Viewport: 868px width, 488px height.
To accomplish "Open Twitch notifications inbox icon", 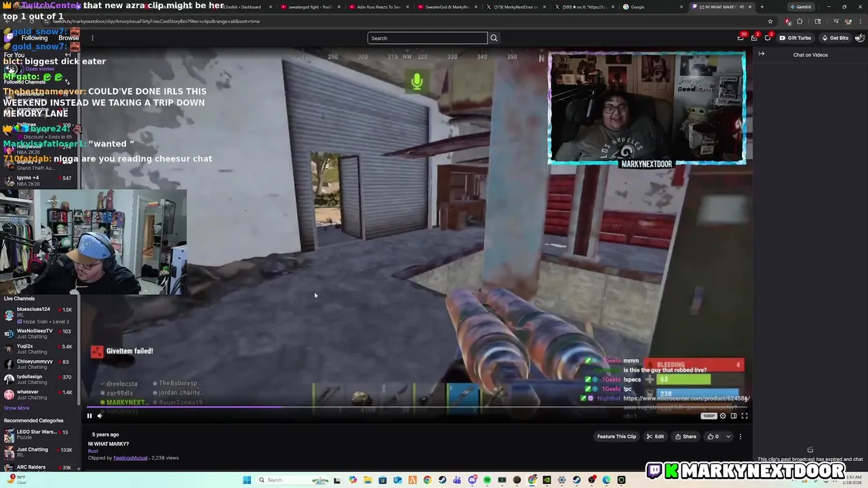I will [754, 38].
